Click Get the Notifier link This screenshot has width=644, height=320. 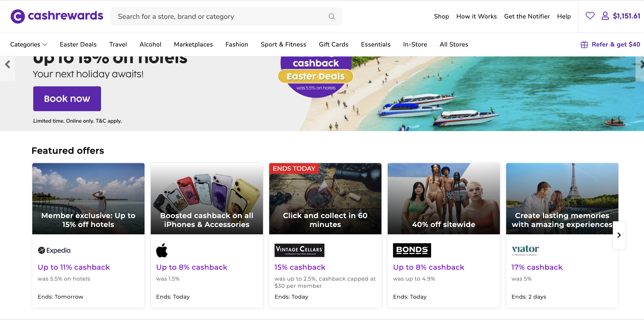(x=527, y=16)
